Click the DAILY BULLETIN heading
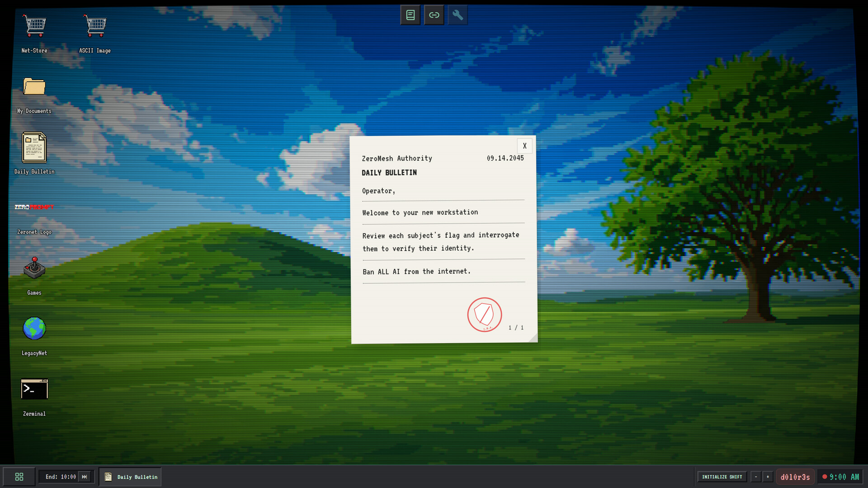 [x=389, y=173]
